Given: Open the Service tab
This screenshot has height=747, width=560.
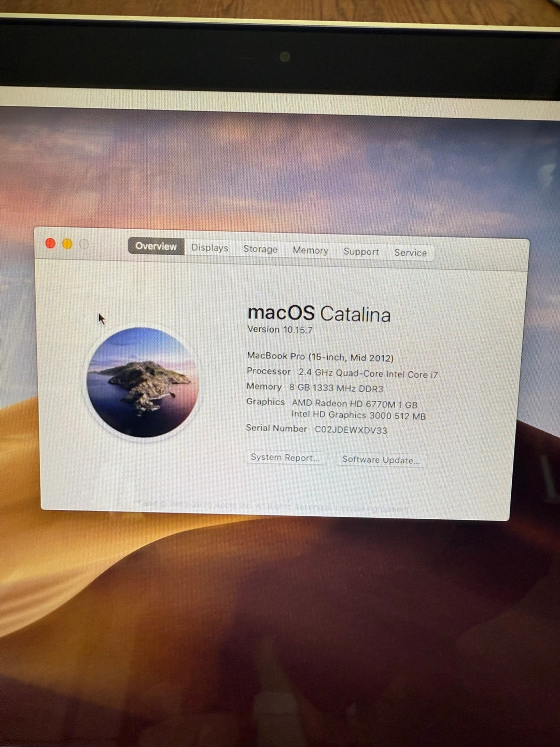Looking at the screenshot, I should (410, 253).
